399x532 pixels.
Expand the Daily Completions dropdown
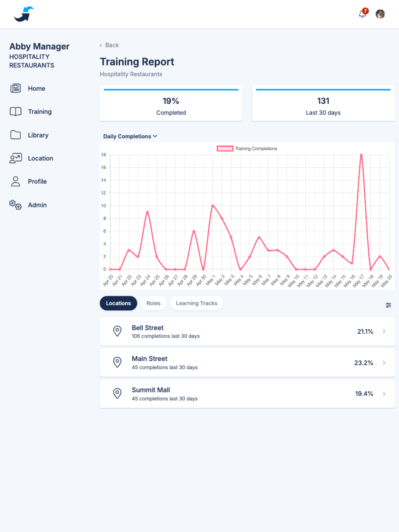click(130, 136)
